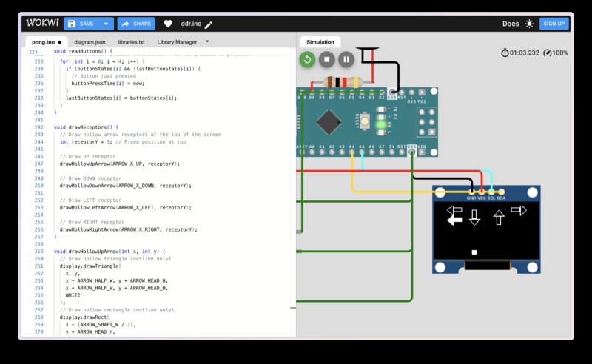The image size is (592, 364).
Task: Open the Docs link
Action: coord(511,24)
